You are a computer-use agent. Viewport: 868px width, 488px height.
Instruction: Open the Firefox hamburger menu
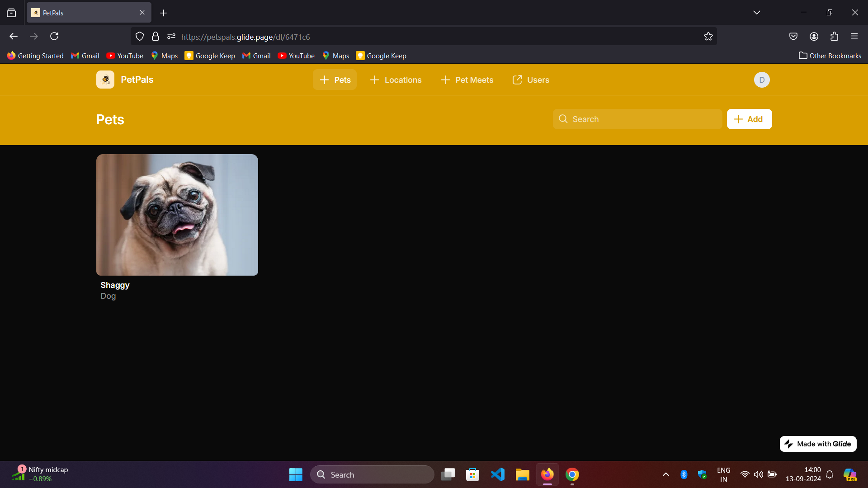(x=855, y=36)
